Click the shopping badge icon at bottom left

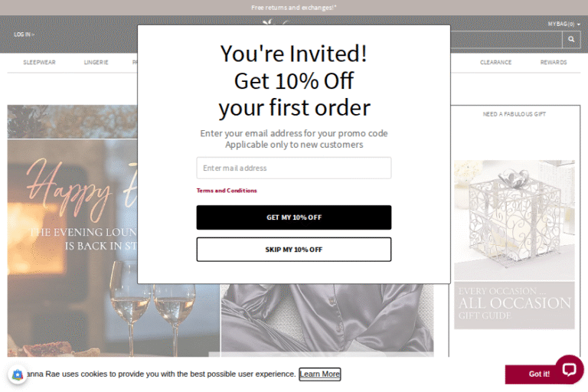pos(18,374)
